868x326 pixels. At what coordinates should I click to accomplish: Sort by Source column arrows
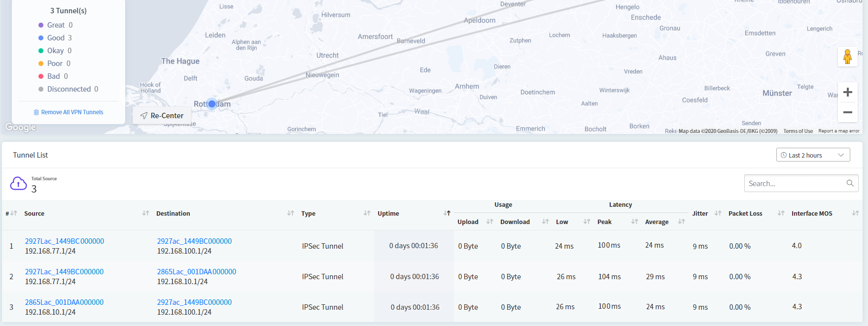[146, 213]
